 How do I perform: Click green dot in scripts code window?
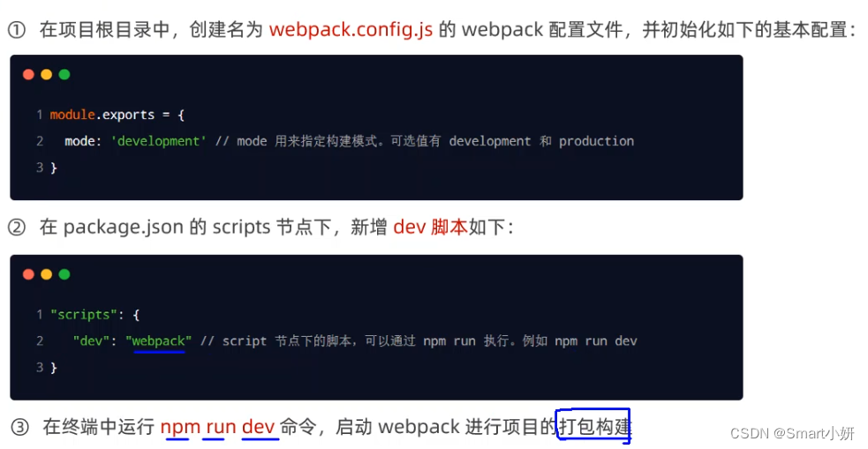pos(64,274)
